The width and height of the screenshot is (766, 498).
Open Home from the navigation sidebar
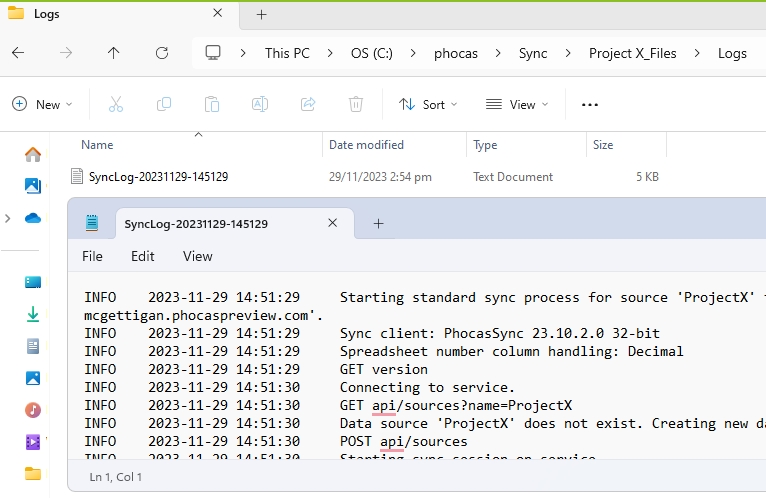[x=33, y=154]
